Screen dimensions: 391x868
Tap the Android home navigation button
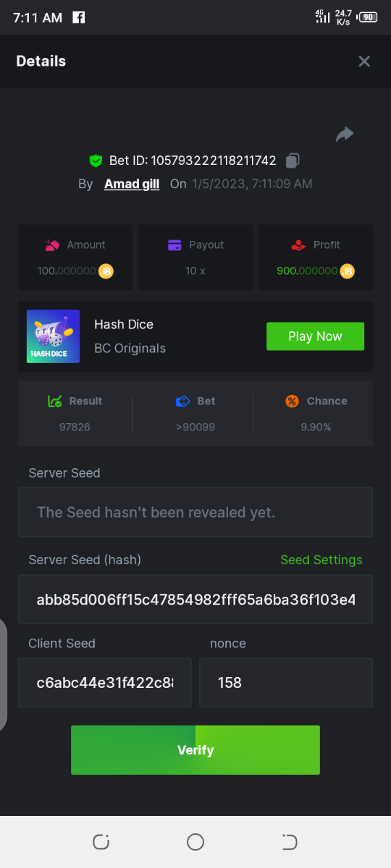pyautogui.click(x=195, y=841)
